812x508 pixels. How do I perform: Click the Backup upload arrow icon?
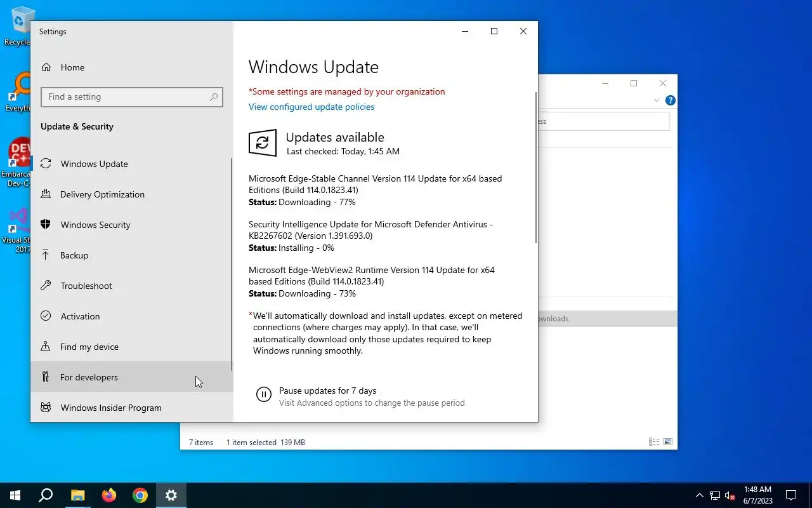[x=46, y=255]
